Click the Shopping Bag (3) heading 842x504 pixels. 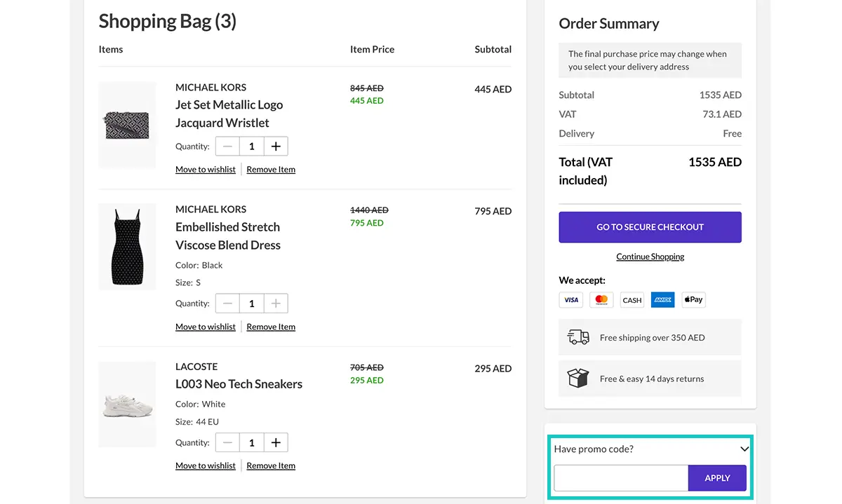click(168, 21)
